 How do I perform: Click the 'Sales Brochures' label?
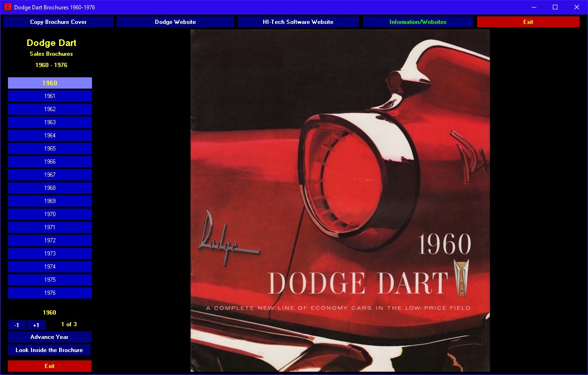pyautogui.click(x=51, y=54)
